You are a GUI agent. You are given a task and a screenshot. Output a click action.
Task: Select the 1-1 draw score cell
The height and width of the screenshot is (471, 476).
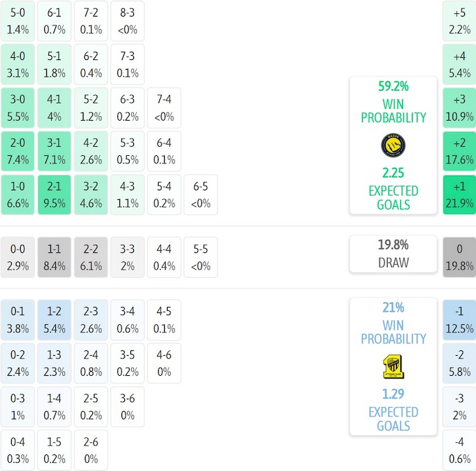click(x=54, y=257)
